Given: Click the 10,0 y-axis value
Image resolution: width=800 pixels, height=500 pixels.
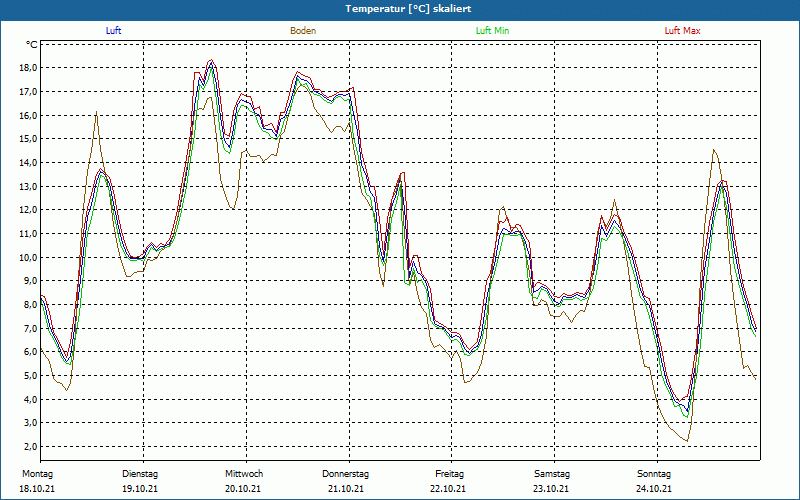Looking at the screenshot, I should click(x=29, y=257).
